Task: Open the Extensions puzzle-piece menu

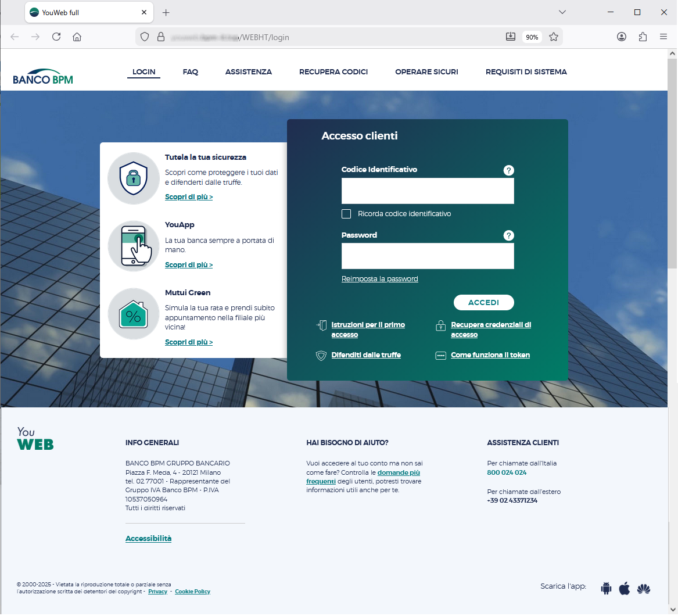Action: 643,37
